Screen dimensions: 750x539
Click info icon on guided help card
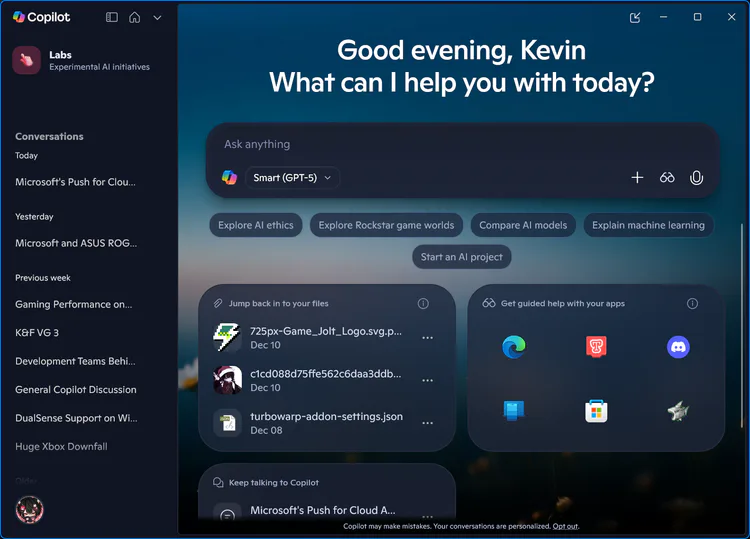pos(692,304)
